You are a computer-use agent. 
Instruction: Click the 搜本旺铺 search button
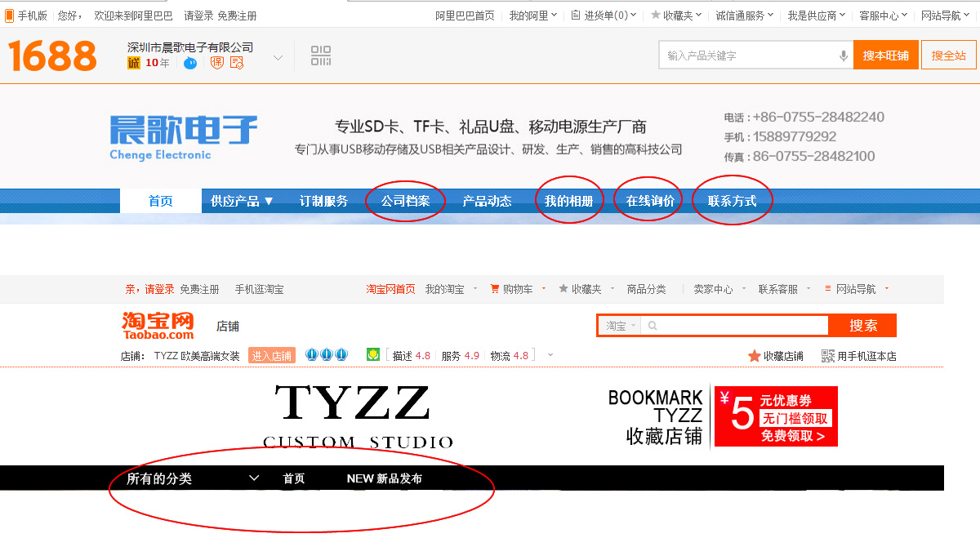point(886,56)
